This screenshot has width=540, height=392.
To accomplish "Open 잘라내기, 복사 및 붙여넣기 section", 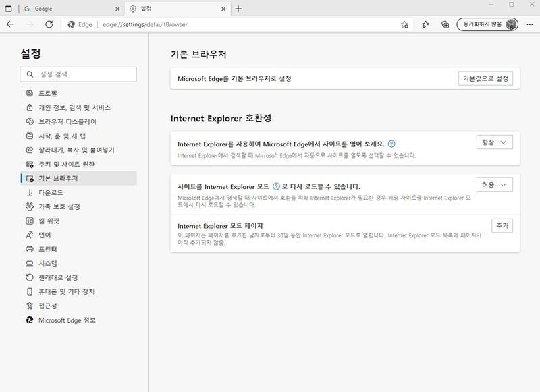I will click(x=78, y=150).
